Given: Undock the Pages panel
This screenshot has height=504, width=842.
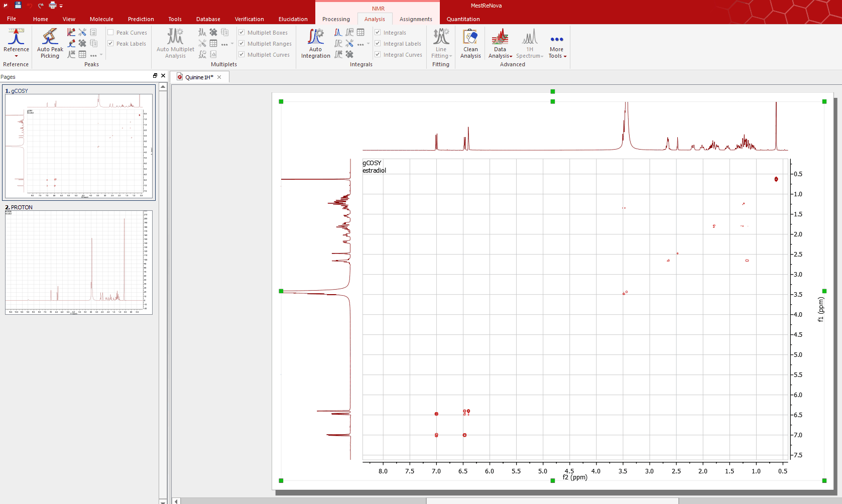Looking at the screenshot, I should [x=155, y=75].
